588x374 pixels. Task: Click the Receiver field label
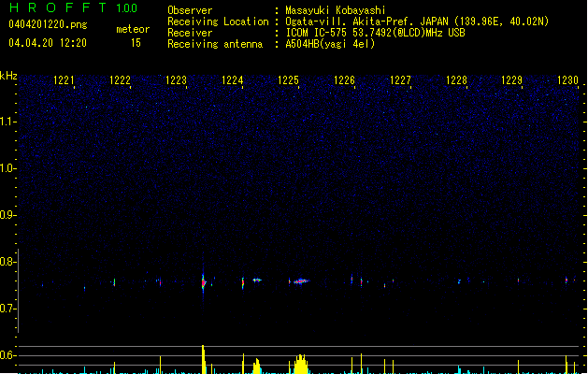tap(190, 33)
